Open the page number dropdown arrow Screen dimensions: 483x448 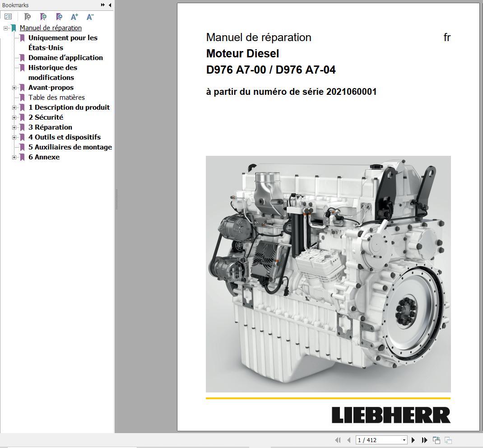[404, 440]
